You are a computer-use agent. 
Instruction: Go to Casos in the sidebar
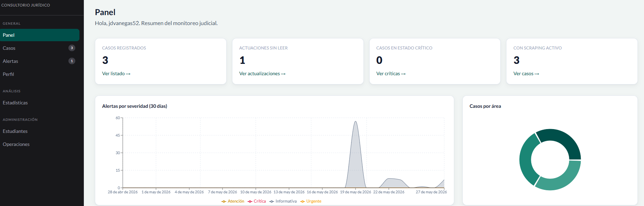(40, 48)
